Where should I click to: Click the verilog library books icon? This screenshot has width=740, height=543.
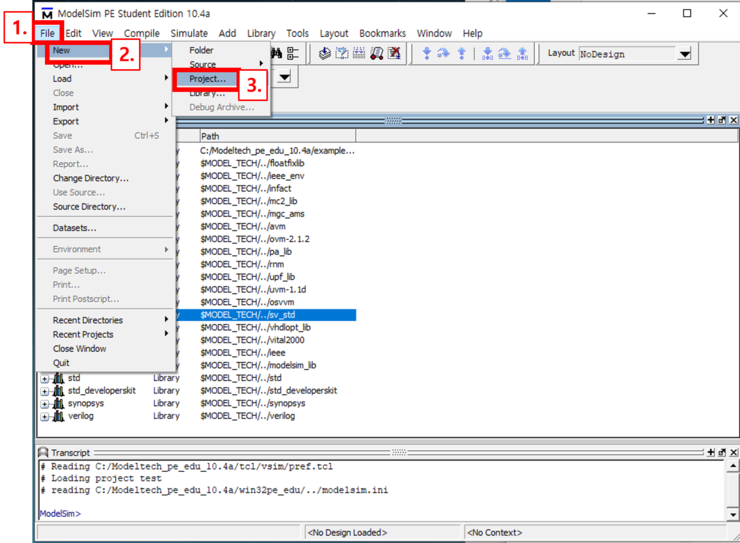(59, 416)
